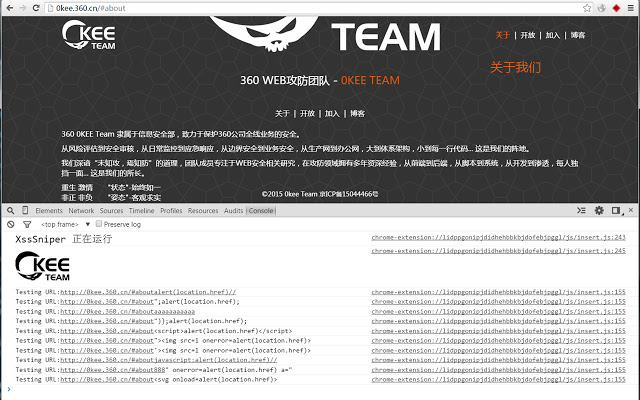
Task: Bookmark the page with the star icon
Action: (x=587, y=8)
